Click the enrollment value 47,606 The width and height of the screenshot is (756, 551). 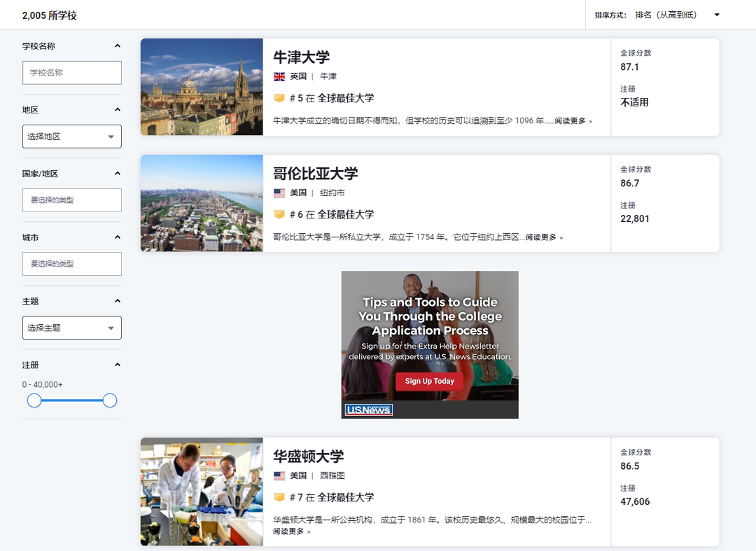tap(635, 502)
